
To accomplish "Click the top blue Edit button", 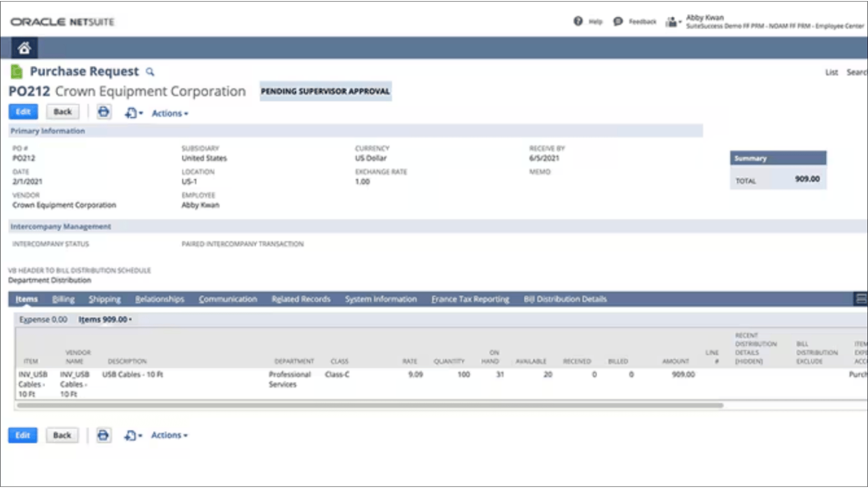I will 23,112.
